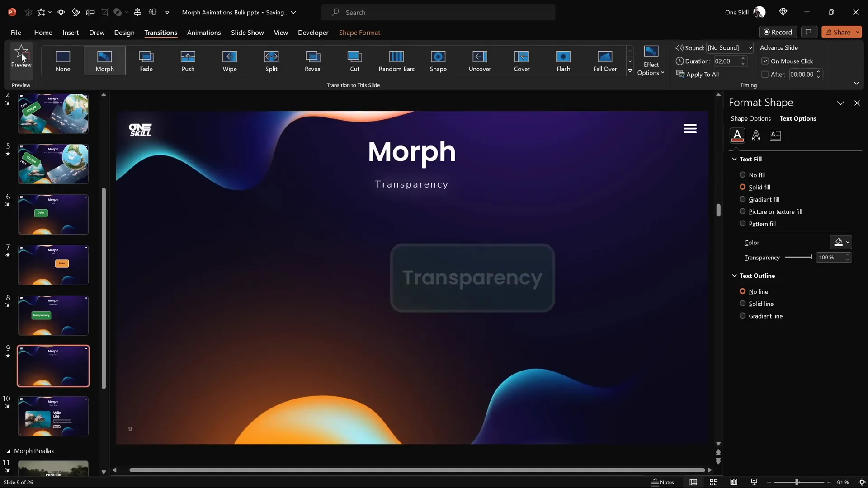Screen dimensions: 868x488
Task: Open Effect Options dropdown
Action: click(x=651, y=61)
